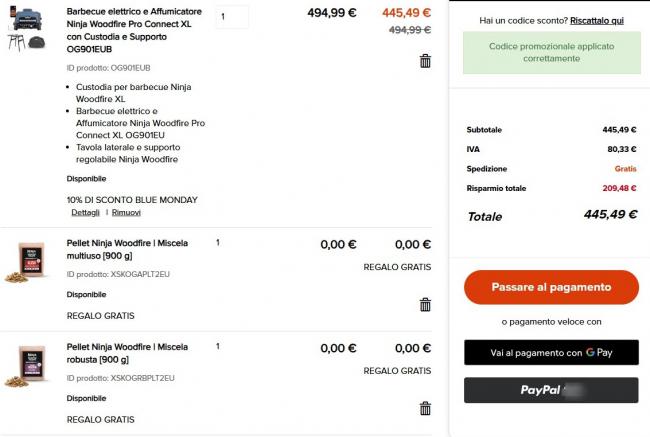
Task: Check out using the PayPal button
Action: pos(551,390)
